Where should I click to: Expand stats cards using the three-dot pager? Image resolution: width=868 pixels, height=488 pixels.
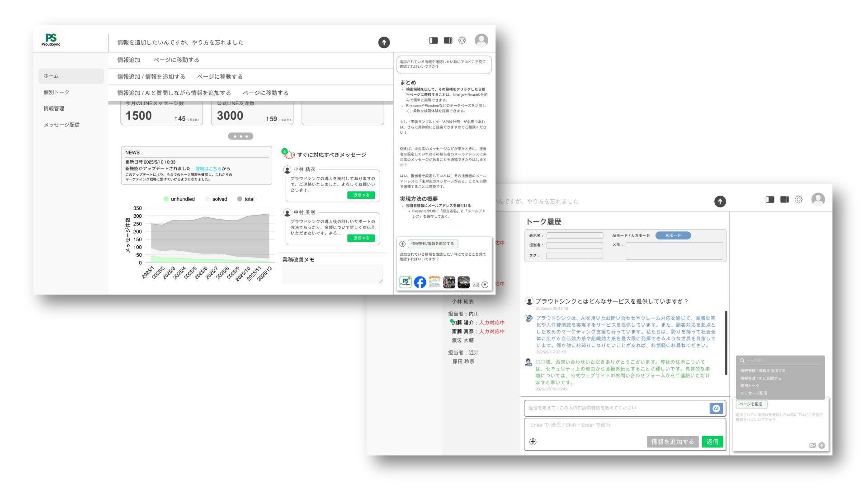241,136
